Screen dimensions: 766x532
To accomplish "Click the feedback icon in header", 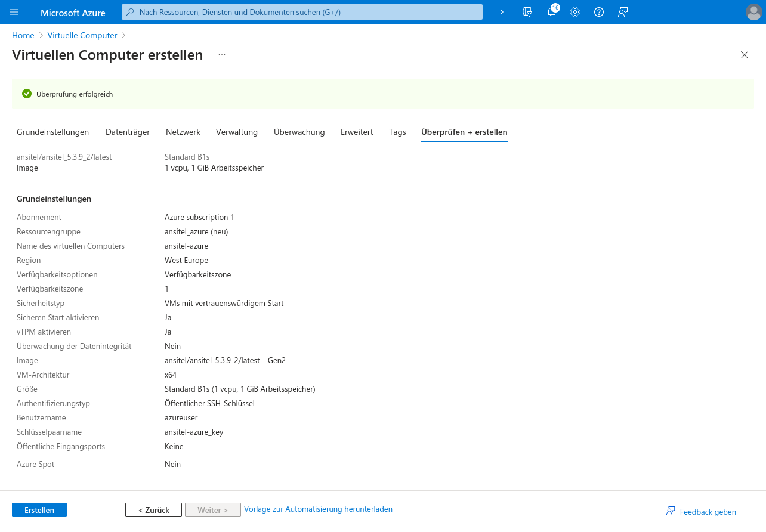I will point(623,12).
